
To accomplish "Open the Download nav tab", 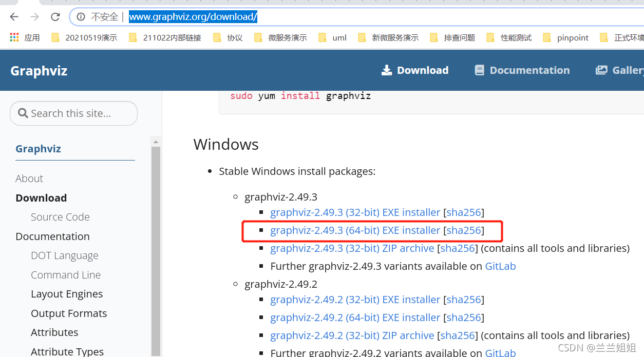I will click(x=415, y=70).
